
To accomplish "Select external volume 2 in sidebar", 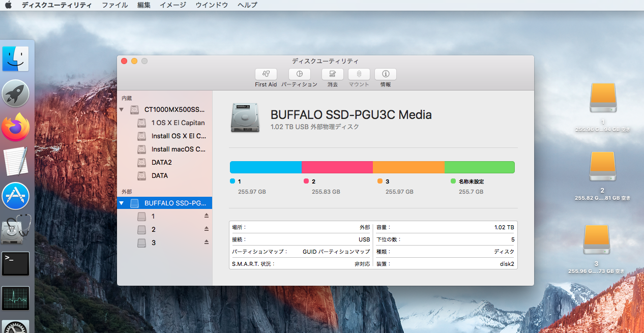I will click(165, 230).
